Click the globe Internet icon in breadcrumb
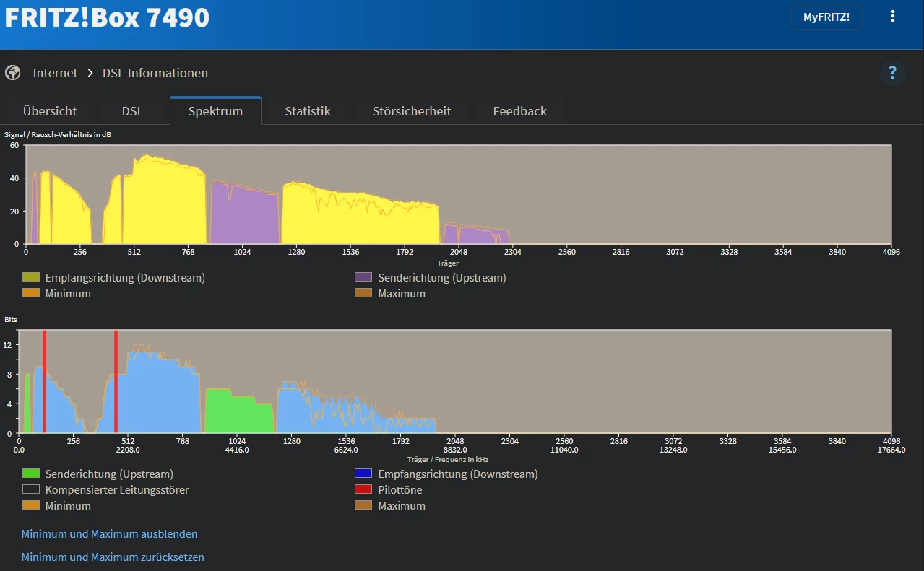This screenshot has width=924, height=571. pyautogui.click(x=12, y=73)
